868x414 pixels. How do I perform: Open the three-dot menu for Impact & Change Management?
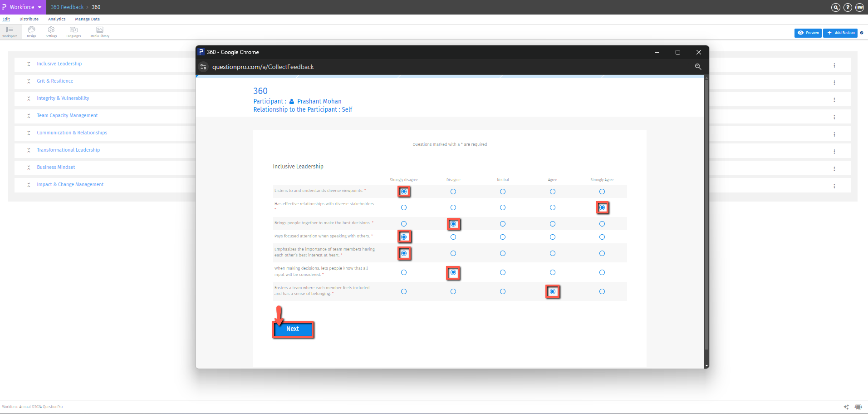(834, 186)
